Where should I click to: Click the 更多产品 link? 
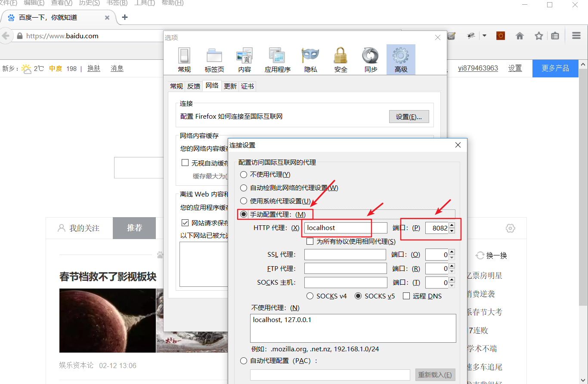(x=555, y=68)
